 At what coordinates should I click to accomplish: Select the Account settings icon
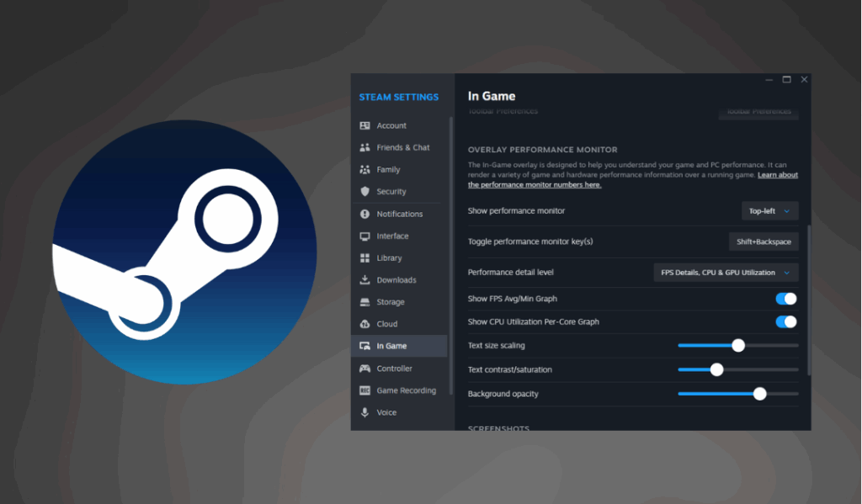pyautogui.click(x=365, y=125)
